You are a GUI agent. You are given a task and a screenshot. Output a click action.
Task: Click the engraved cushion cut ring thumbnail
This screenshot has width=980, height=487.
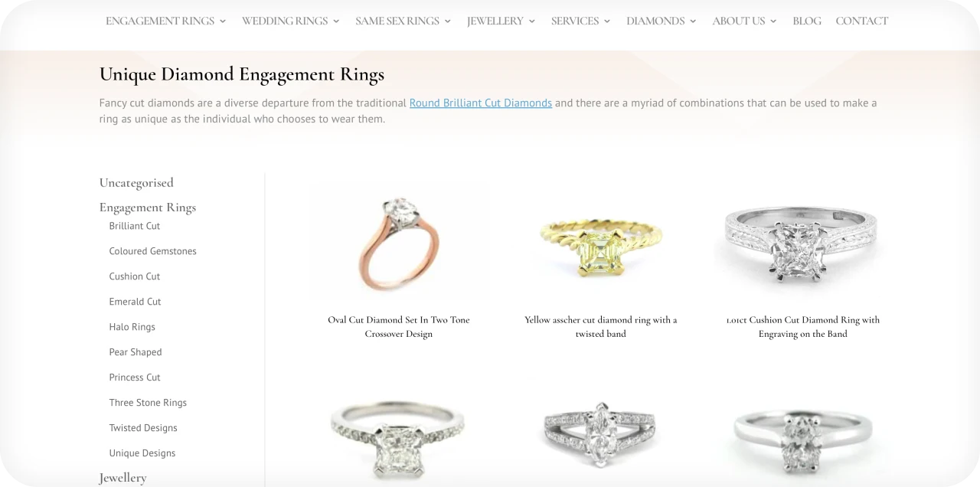803,243
